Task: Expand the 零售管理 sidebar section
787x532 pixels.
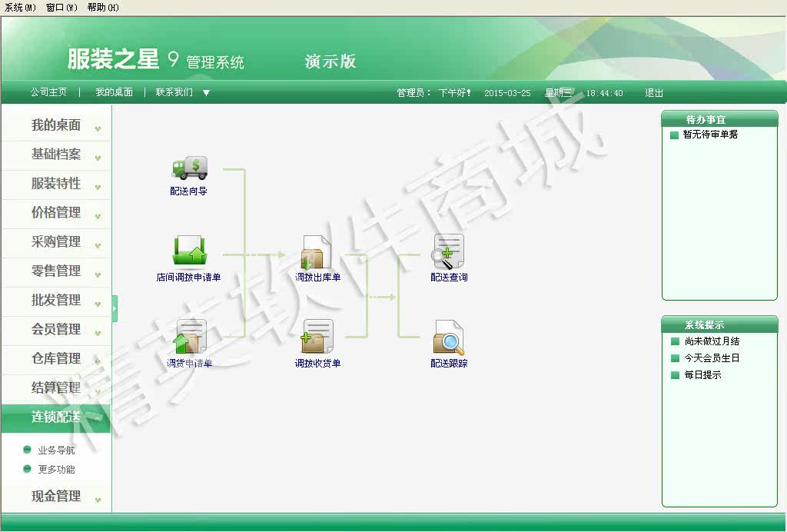Action: [55, 271]
